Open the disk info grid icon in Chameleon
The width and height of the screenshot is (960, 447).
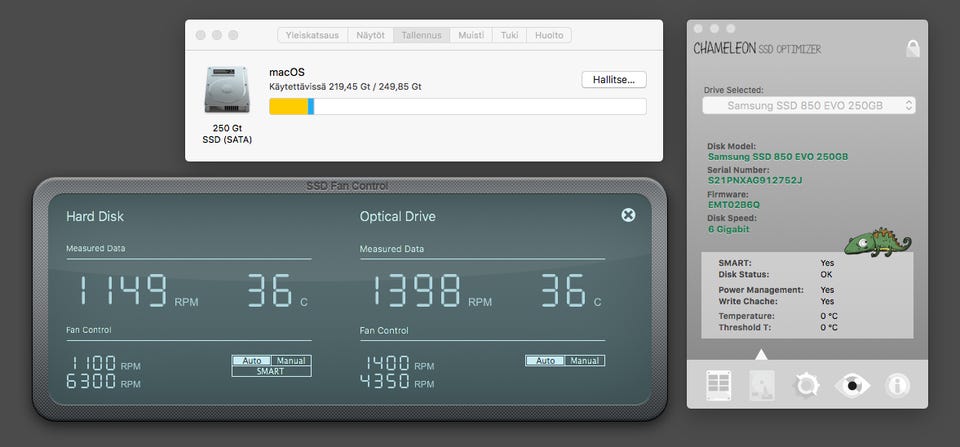click(x=718, y=384)
